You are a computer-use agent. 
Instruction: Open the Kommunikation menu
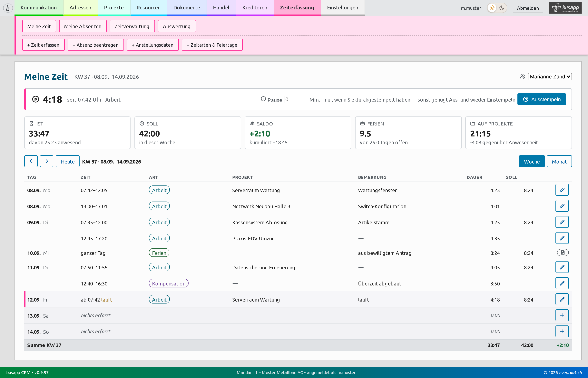(x=39, y=8)
